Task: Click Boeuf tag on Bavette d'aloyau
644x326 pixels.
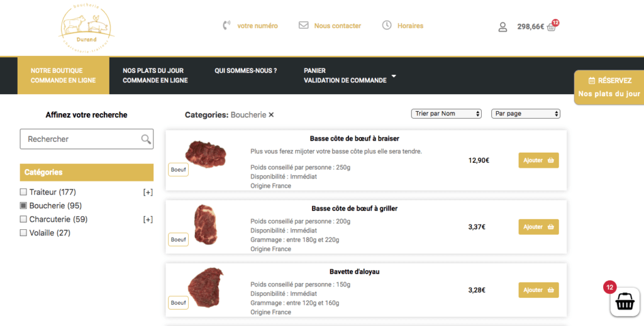Action: (178, 303)
